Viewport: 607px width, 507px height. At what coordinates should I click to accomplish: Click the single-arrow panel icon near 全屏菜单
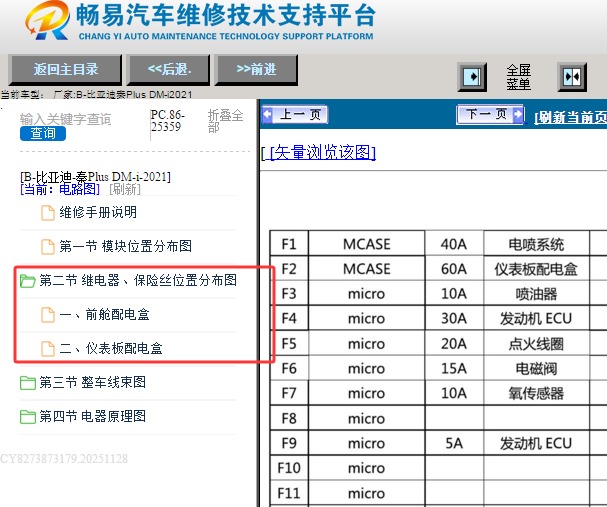(472, 77)
